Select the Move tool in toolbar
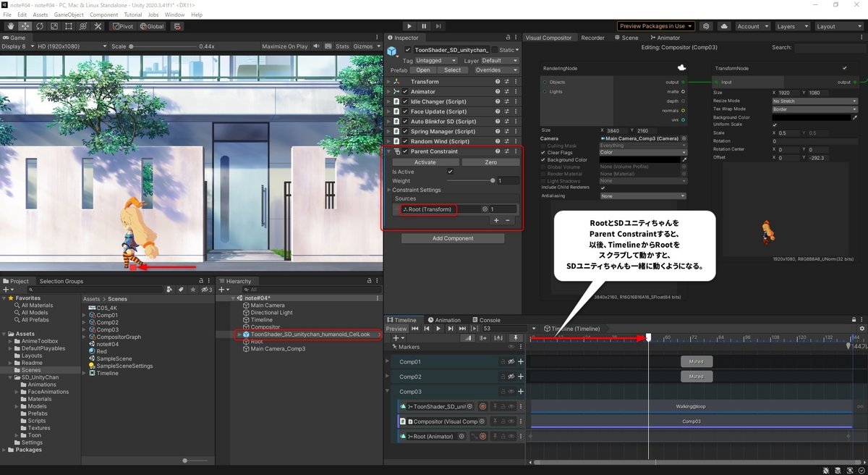Image resolution: width=868 pixels, height=475 pixels. pos(24,26)
